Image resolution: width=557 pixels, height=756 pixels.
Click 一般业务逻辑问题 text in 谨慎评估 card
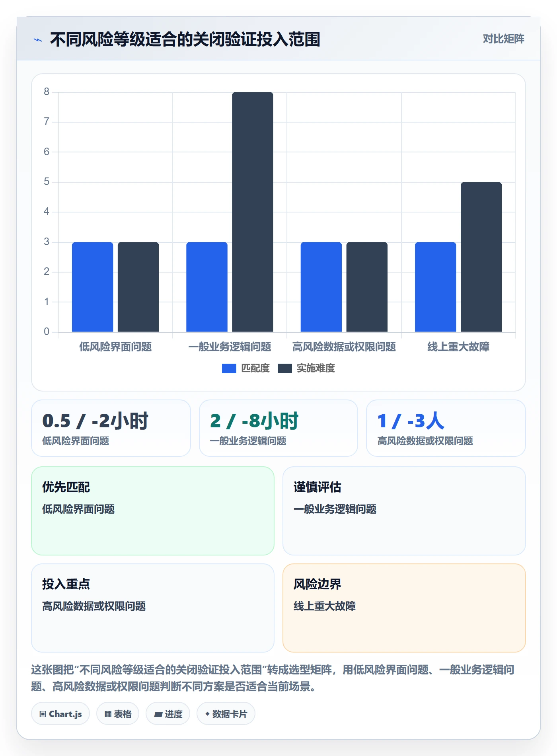point(335,509)
